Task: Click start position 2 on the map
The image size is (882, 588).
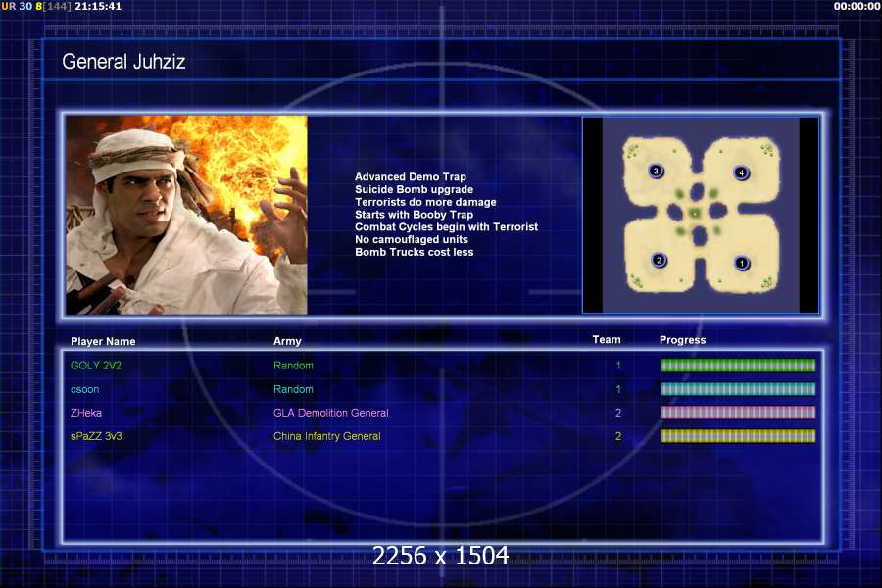Action: 659,260
